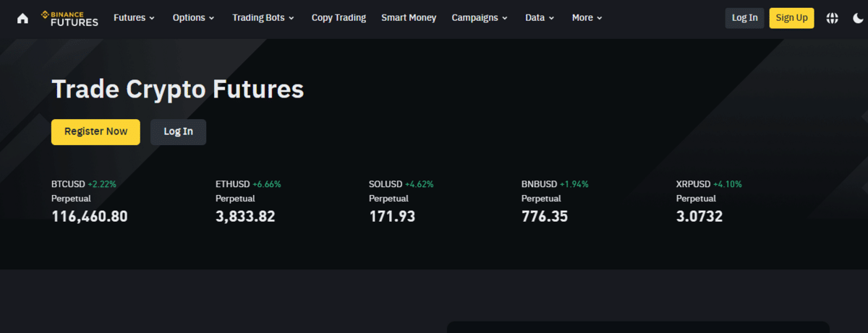Click the header Log In button
Viewport: 868px width, 333px height.
pos(744,18)
